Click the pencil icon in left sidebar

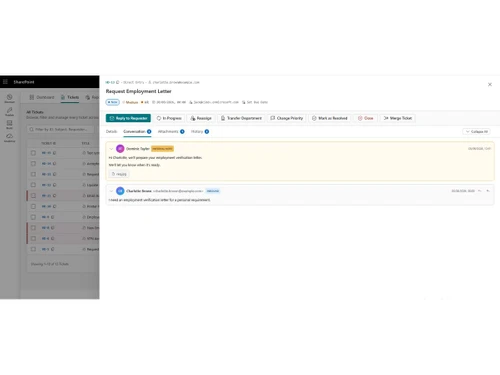9,111
